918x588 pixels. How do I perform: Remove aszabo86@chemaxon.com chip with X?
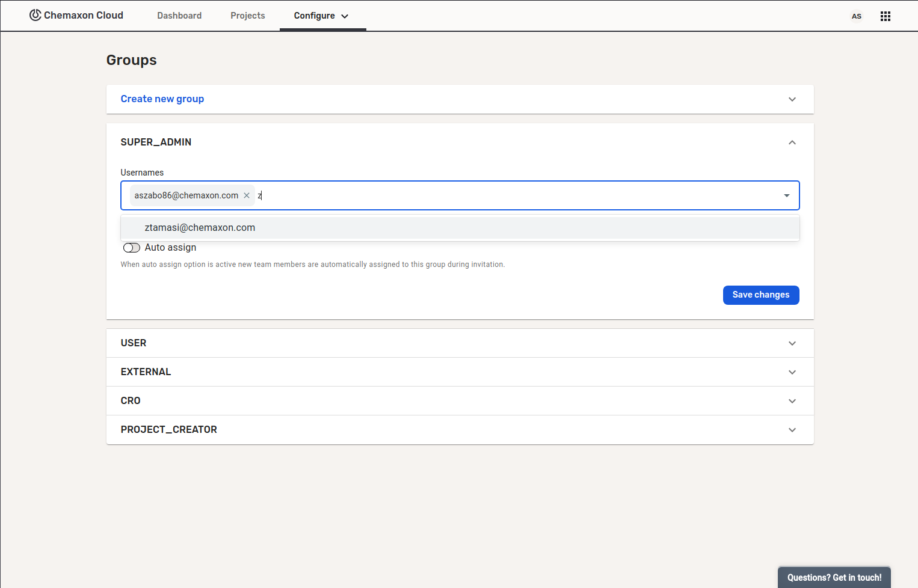click(x=247, y=195)
